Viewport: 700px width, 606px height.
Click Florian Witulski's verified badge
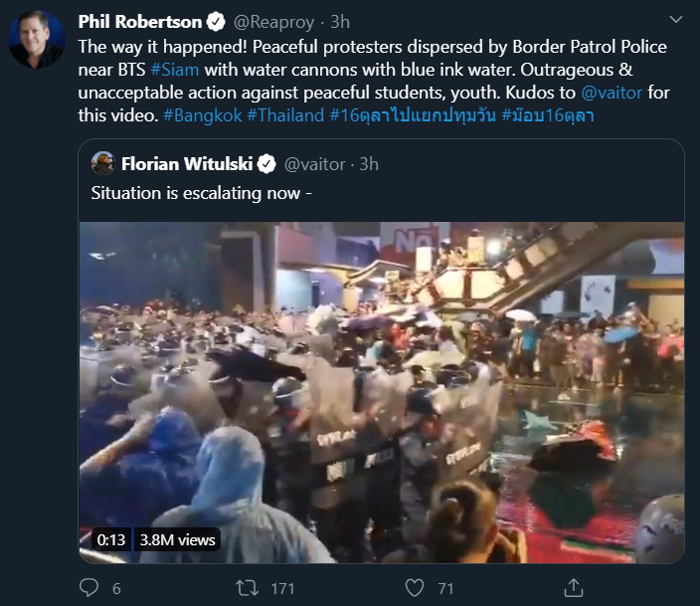tap(267, 163)
